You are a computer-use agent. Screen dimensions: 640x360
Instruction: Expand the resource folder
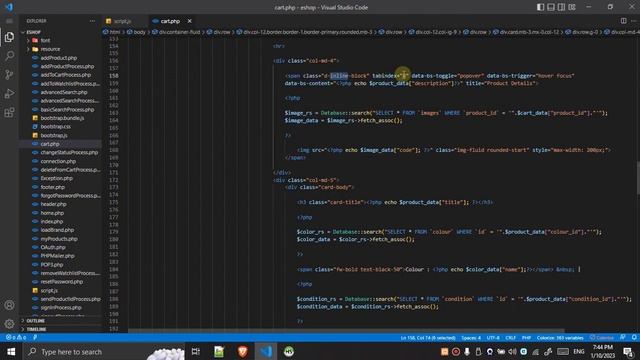click(50, 49)
